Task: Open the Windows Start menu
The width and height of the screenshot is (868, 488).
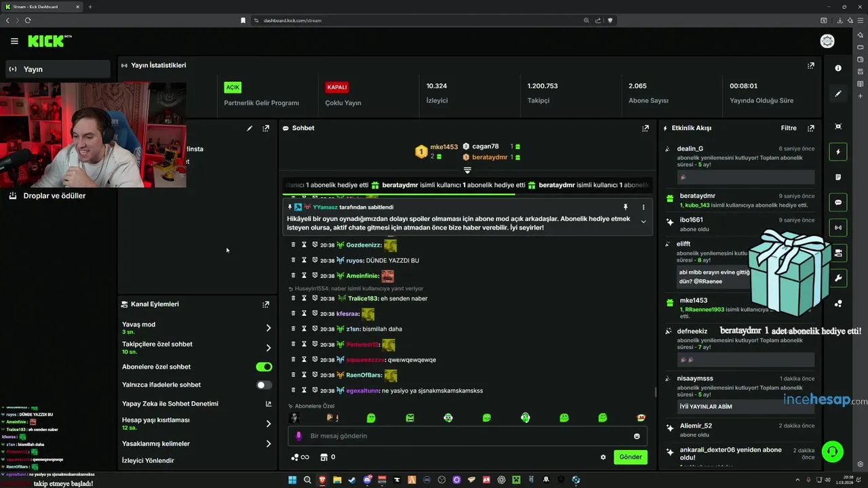Action: (292, 480)
